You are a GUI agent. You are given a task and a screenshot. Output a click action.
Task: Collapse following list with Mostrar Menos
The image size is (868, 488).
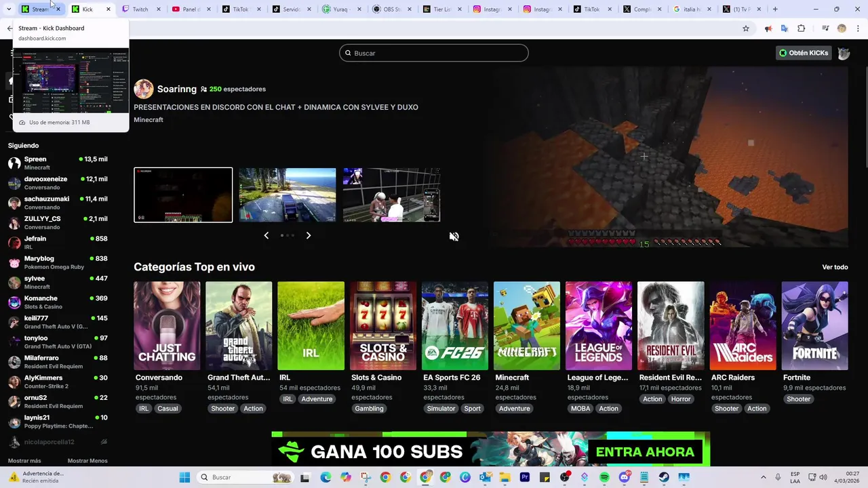pos(87,461)
